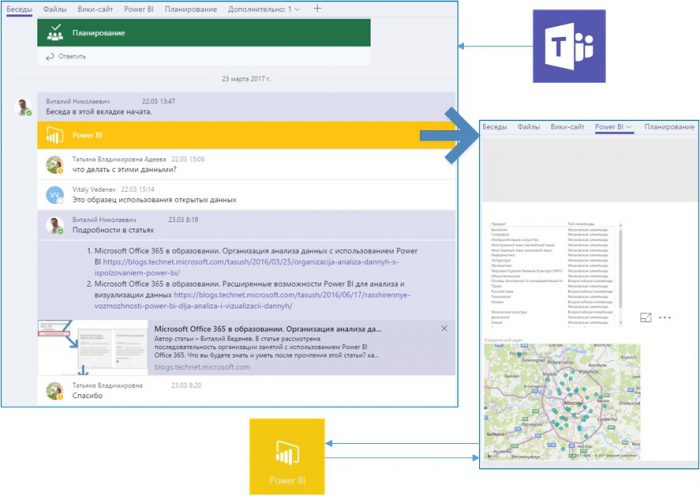700x496 pixels.
Task: Open Файлы tab in right window
Action: pos(529,127)
